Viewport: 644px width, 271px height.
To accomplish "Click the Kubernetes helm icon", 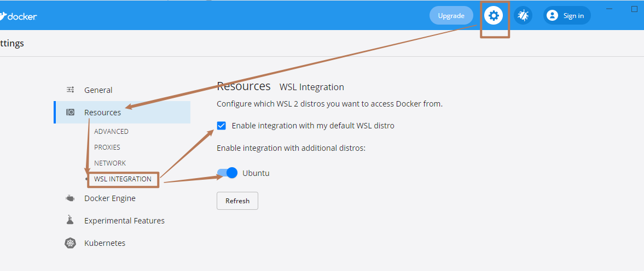I will coord(70,243).
